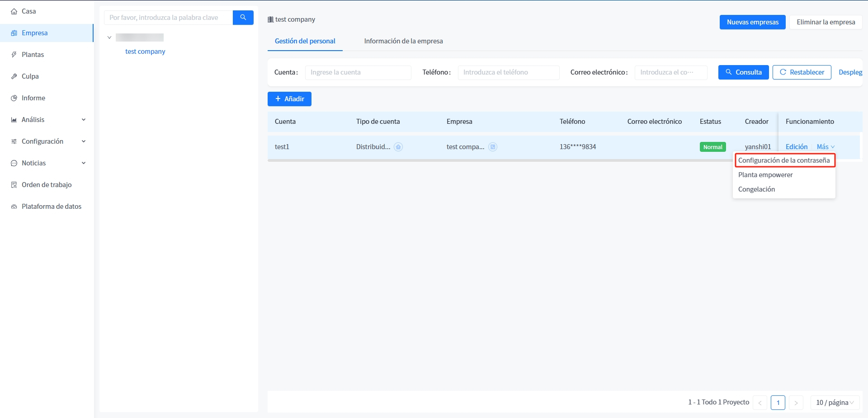The width and height of the screenshot is (868, 418).
Task: Expand the Análisis sidebar menu
Action: tap(83, 120)
